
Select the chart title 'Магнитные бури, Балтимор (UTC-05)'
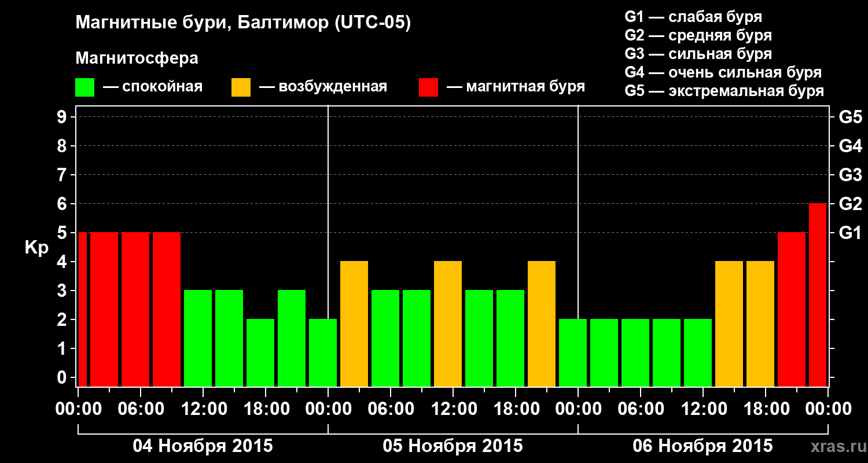tap(243, 24)
